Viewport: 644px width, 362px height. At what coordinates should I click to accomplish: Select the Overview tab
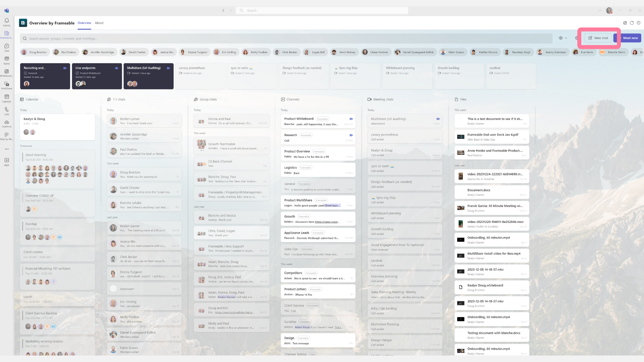pyautogui.click(x=84, y=23)
